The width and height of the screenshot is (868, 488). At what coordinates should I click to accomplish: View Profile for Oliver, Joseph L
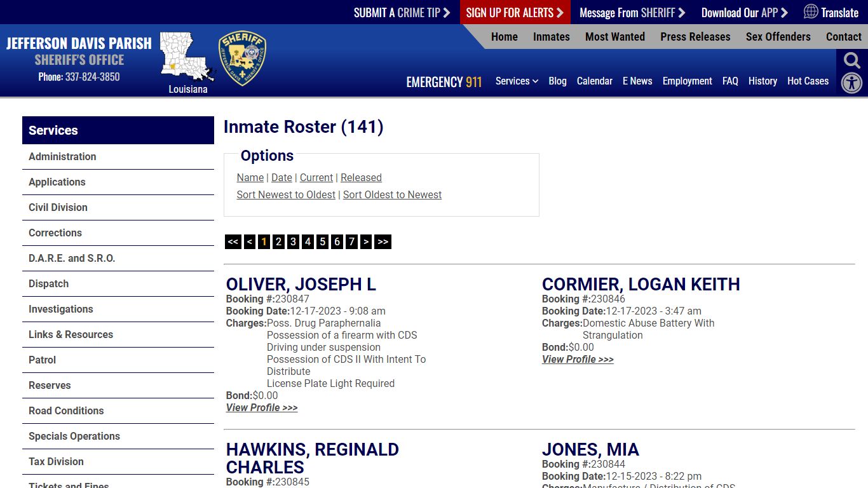(x=262, y=407)
